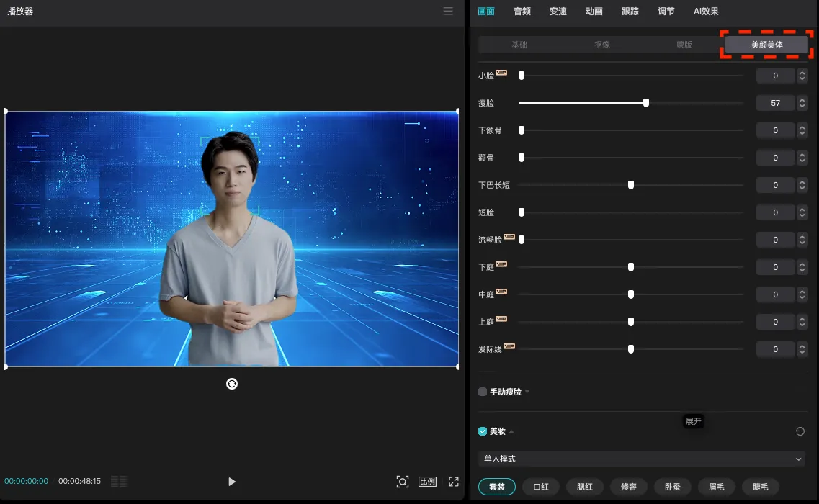Viewport: 819px width, 504px height.
Task: Click the 颧骨 slider handle
Action: (522, 158)
